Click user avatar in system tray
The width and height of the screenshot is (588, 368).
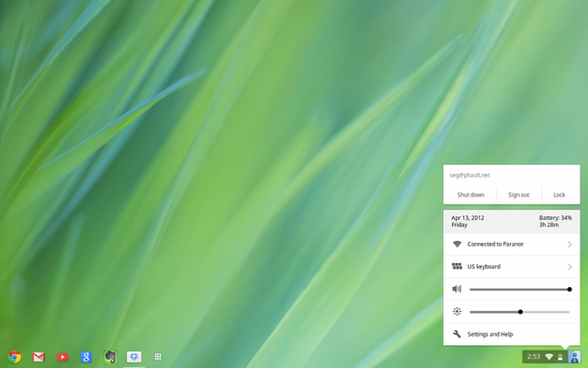click(x=574, y=357)
